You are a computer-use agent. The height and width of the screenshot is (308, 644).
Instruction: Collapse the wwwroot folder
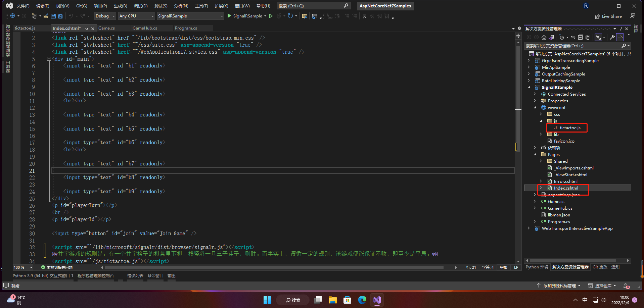[535, 108]
